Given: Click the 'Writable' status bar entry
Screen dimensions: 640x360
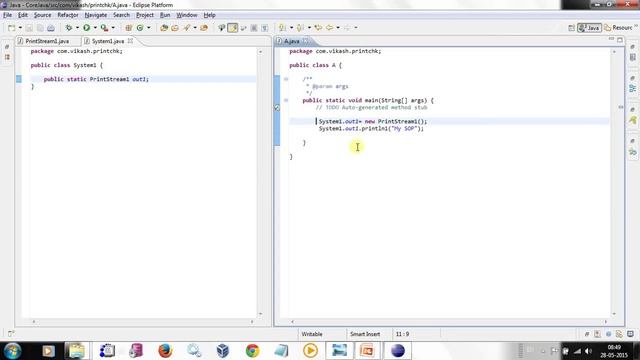Looking at the screenshot, I should [x=312, y=334].
